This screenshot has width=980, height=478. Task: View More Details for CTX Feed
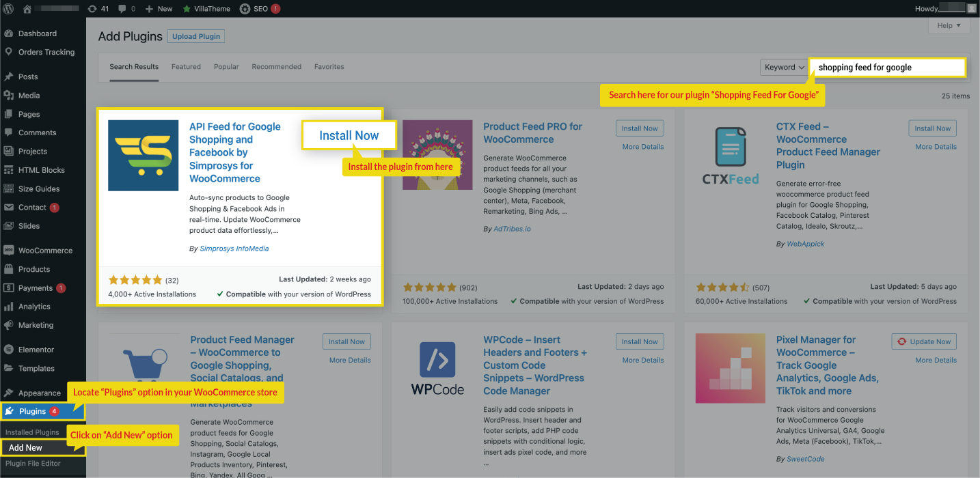click(936, 147)
